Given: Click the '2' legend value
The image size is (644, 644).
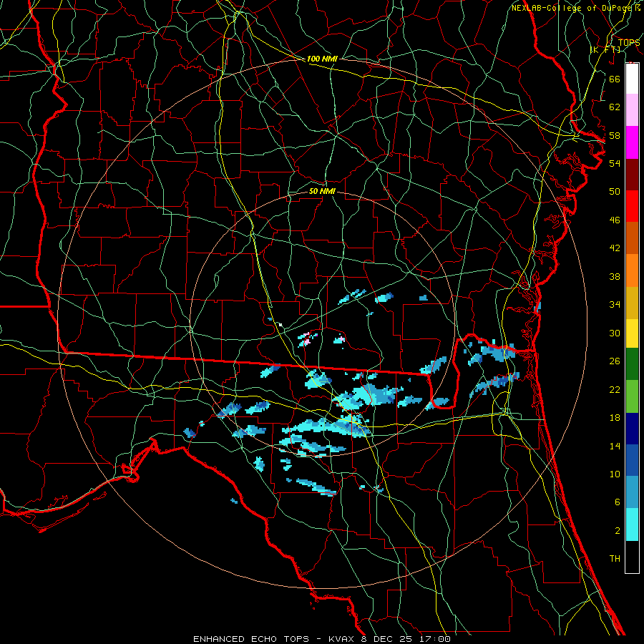Looking at the screenshot, I should [x=618, y=531].
